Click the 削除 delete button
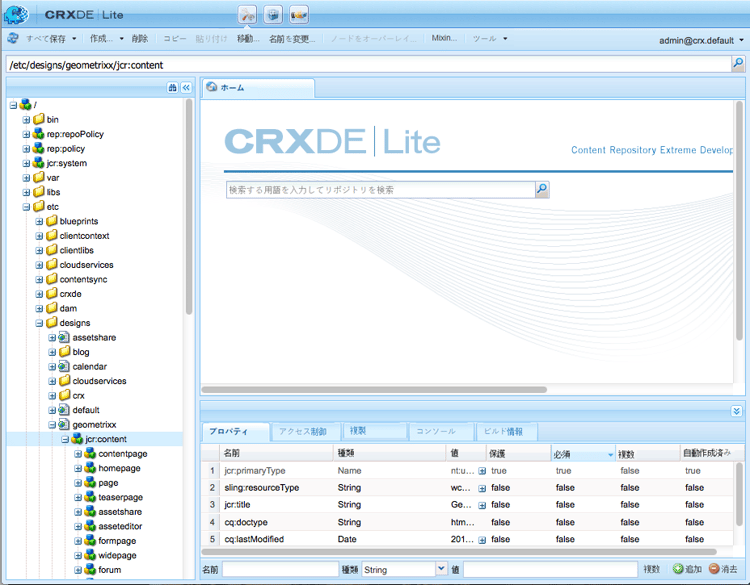This screenshot has width=750, height=585. pyautogui.click(x=140, y=38)
